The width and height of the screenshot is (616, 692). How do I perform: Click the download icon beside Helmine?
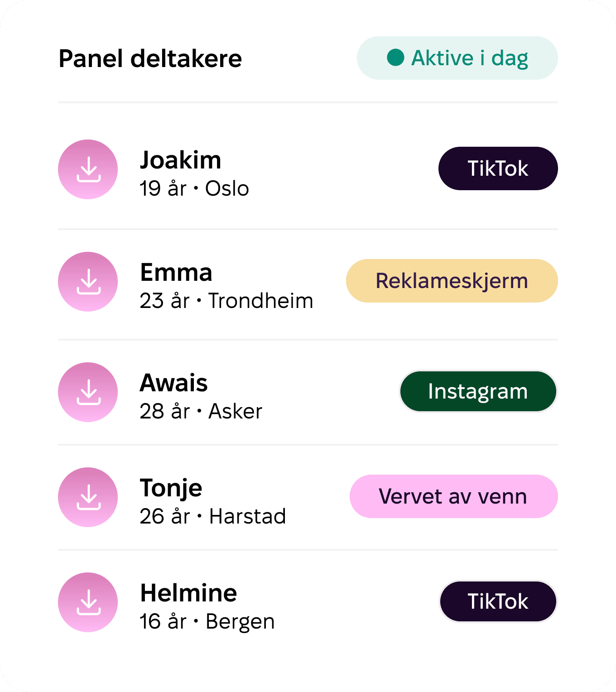tap(88, 602)
